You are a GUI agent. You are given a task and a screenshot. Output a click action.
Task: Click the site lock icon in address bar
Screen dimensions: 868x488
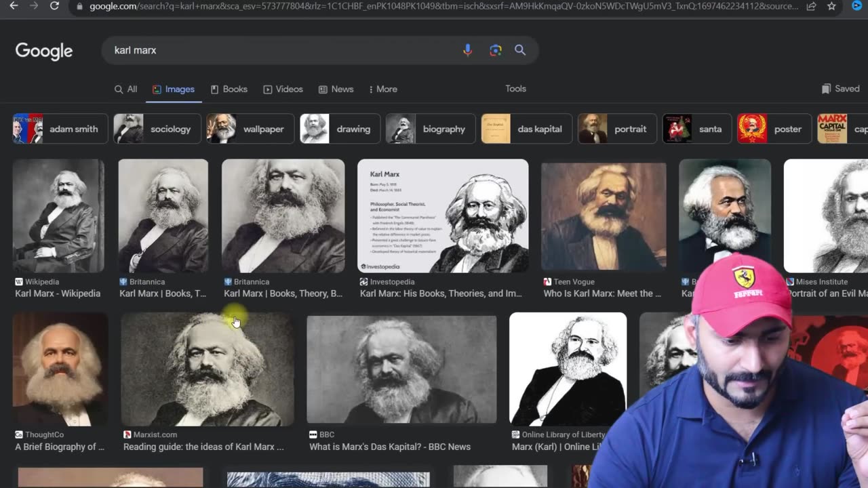coord(80,6)
